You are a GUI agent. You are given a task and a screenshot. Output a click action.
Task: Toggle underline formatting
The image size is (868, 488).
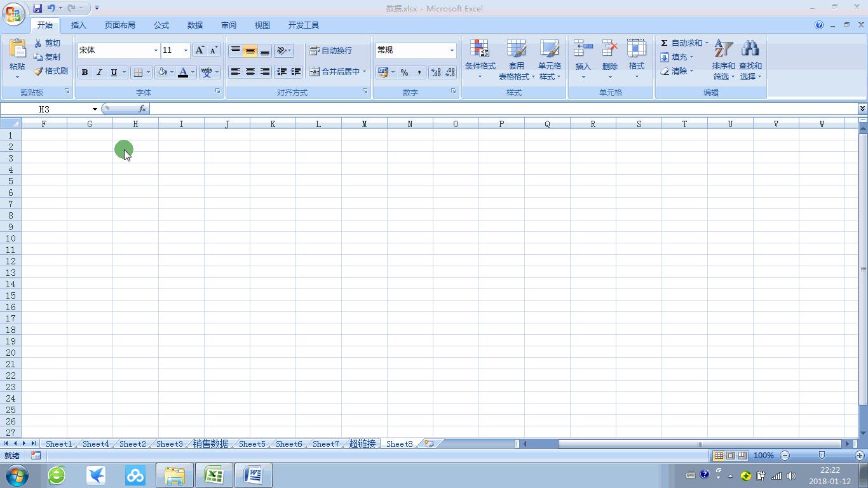point(113,72)
